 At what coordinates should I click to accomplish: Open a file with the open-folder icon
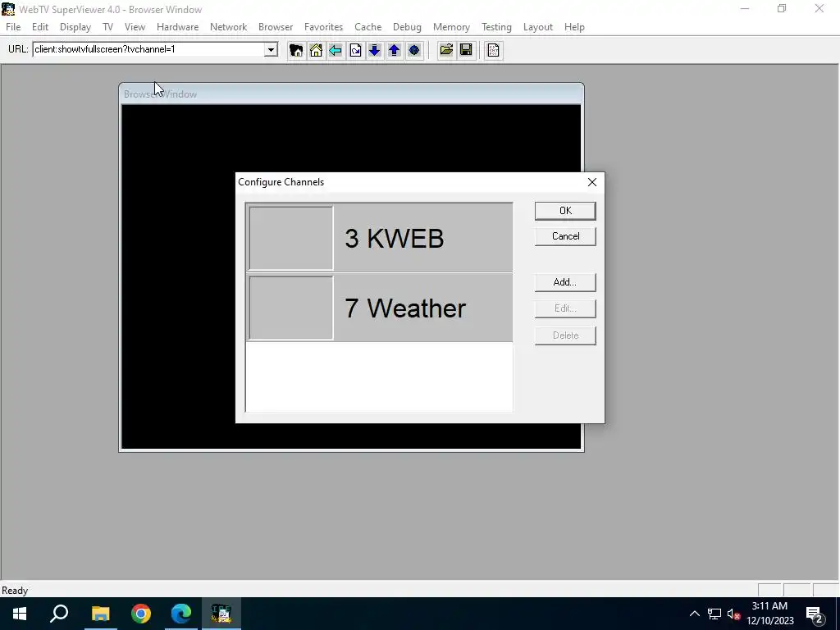pyautogui.click(x=446, y=50)
